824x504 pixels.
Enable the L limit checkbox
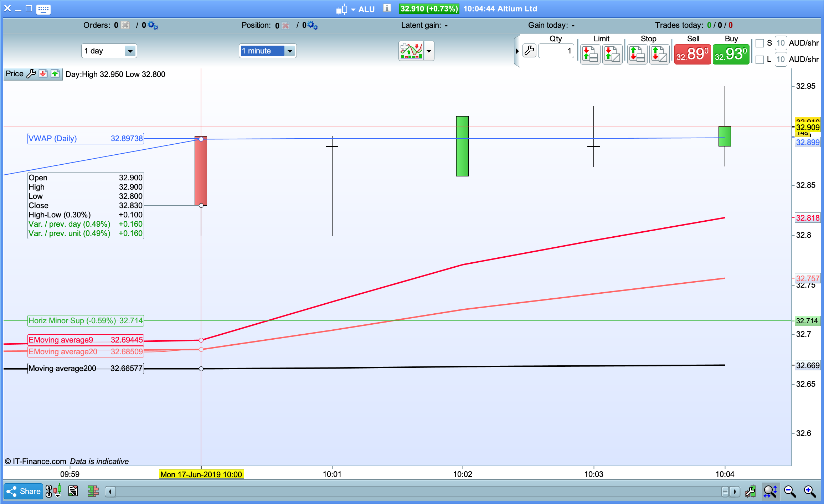point(759,60)
